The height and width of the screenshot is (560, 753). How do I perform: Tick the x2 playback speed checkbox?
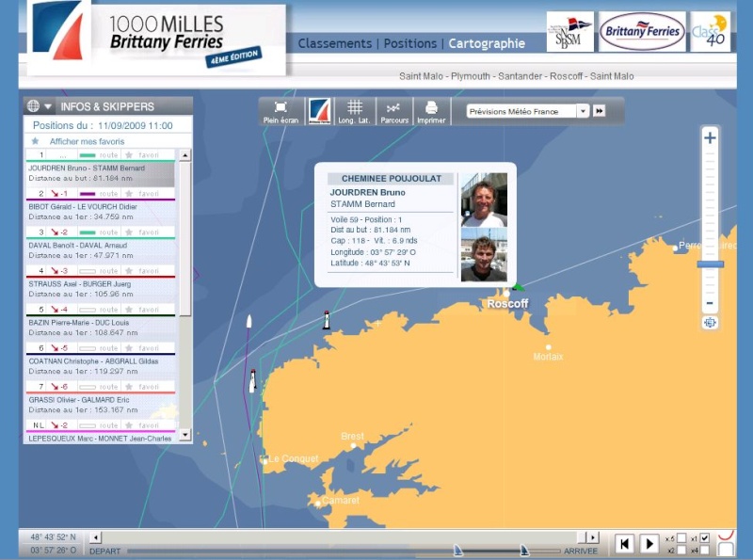(x=681, y=550)
